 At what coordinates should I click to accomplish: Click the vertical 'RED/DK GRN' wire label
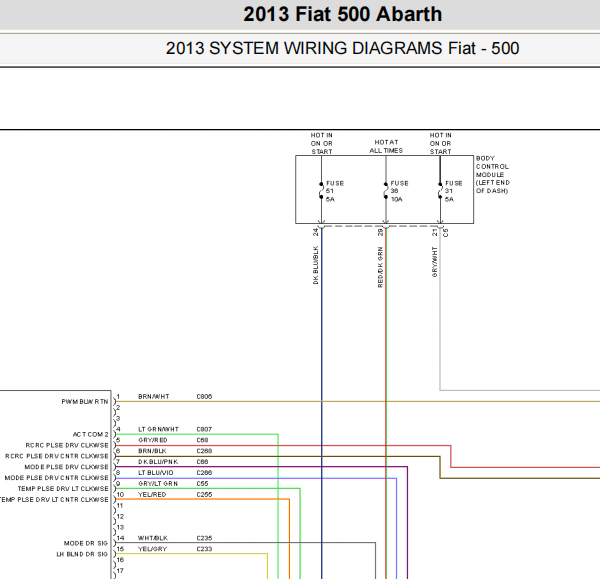click(x=380, y=267)
